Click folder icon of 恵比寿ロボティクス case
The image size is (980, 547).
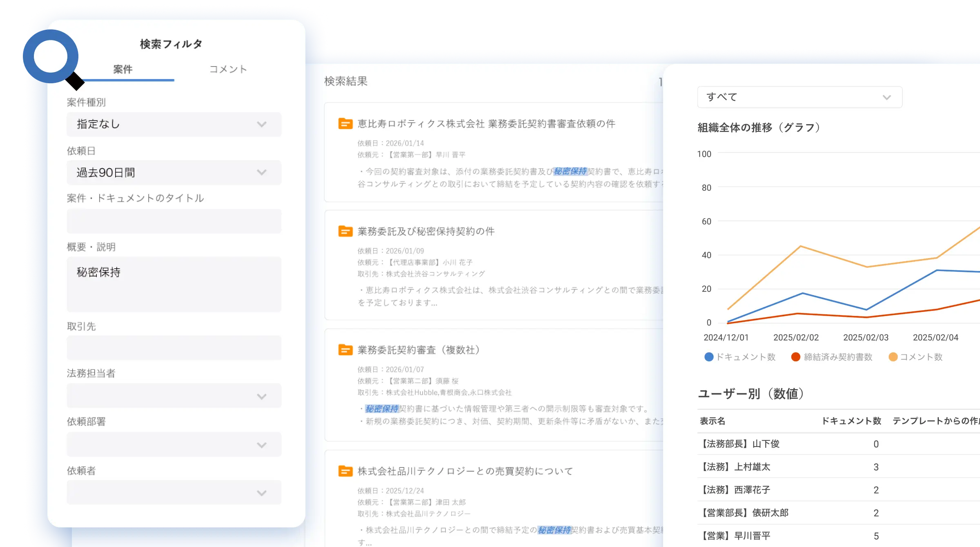pyautogui.click(x=345, y=123)
